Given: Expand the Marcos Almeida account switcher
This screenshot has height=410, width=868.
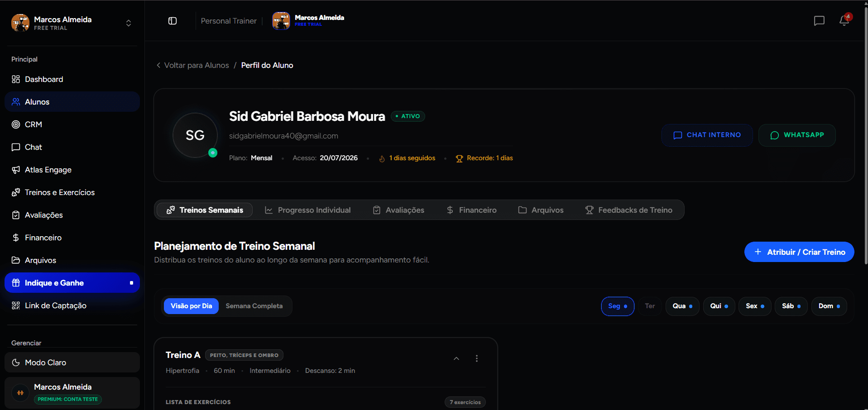Looking at the screenshot, I should pos(129,23).
